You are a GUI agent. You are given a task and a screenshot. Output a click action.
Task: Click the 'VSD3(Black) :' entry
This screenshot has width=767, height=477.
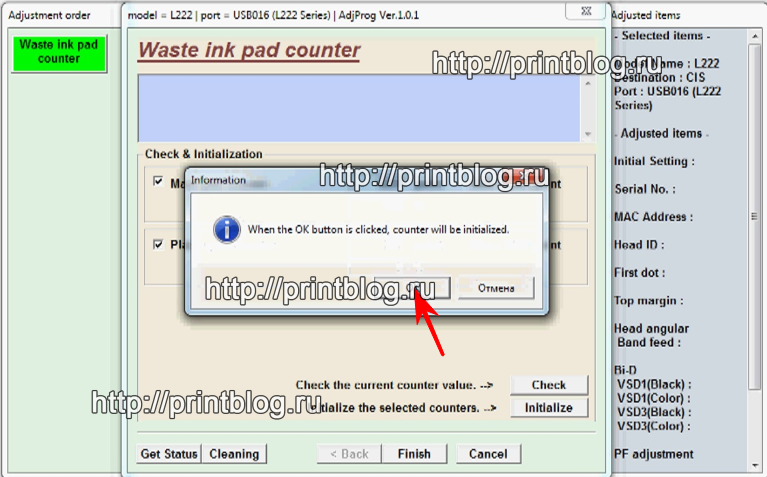coord(654,412)
